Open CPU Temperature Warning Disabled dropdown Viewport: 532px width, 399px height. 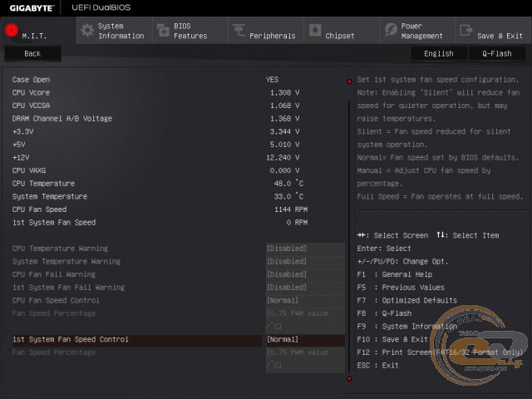point(305,249)
